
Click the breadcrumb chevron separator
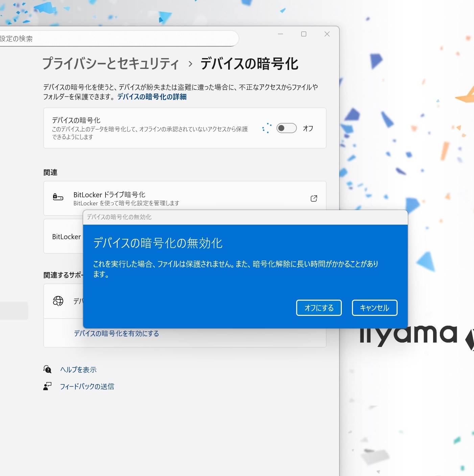point(190,64)
